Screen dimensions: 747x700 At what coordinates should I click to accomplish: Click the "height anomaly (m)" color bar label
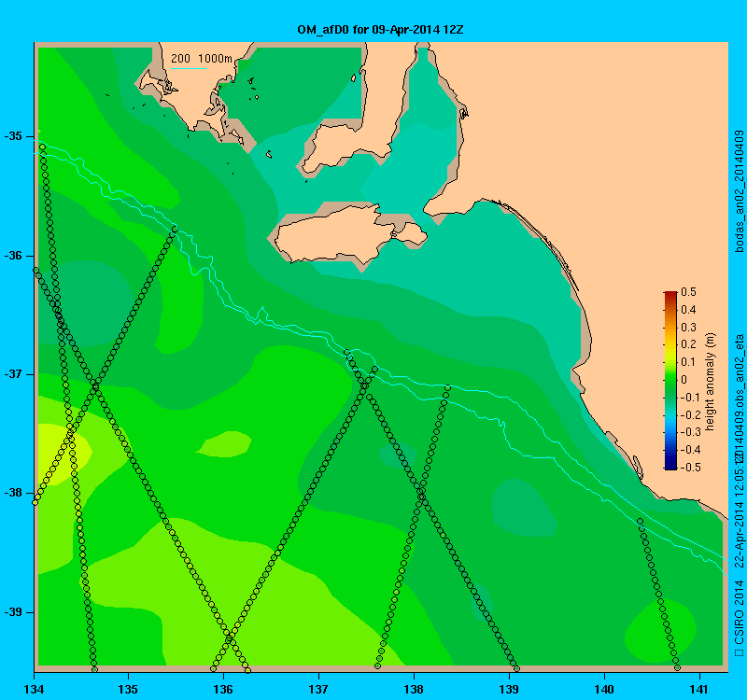(711, 382)
